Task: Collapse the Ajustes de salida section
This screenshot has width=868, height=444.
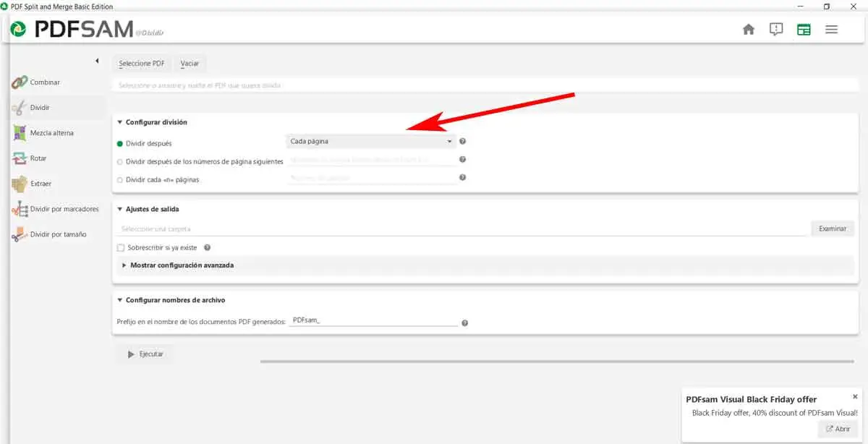Action: tap(120, 209)
